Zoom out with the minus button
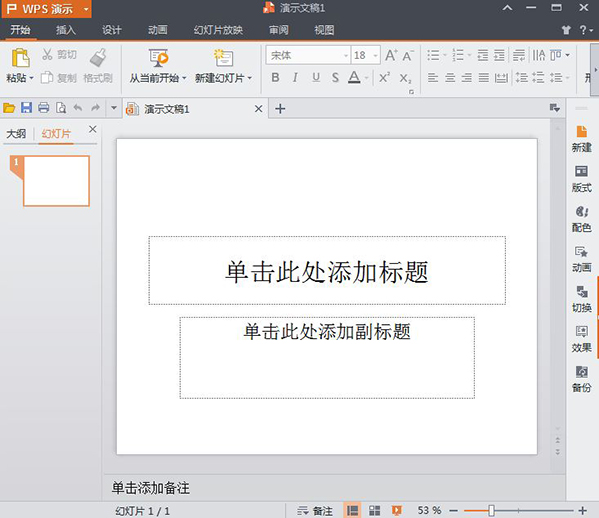599x518 pixels. 453,510
